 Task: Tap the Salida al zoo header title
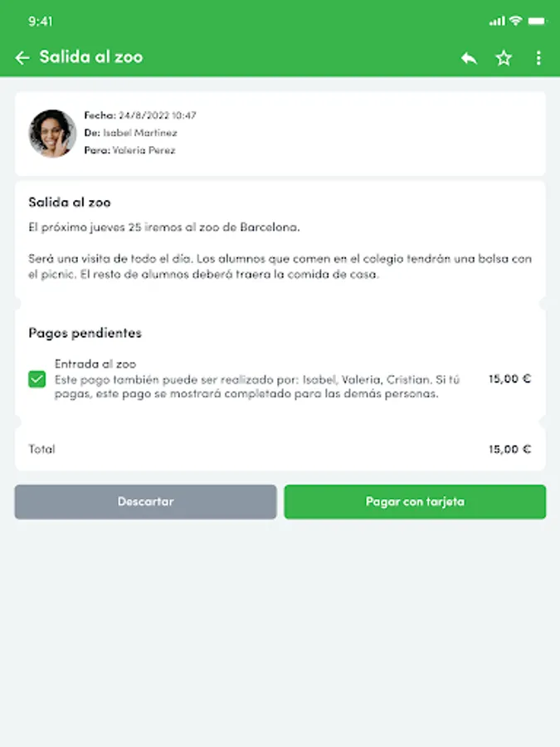90,57
